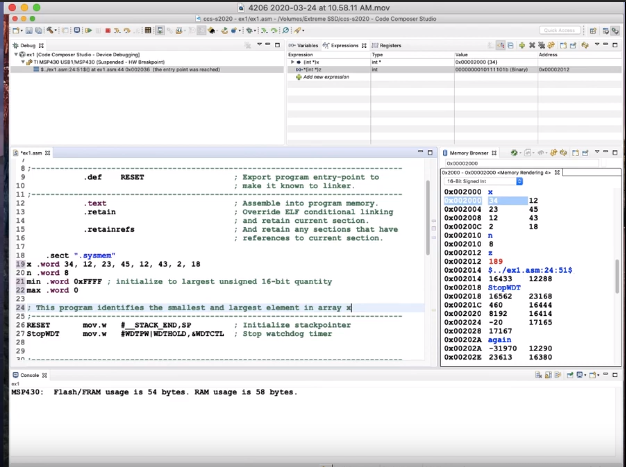The width and height of the screenshot is (626, 467).
Task: Click the New file icon in the toolbar
Action: [16, 30]
